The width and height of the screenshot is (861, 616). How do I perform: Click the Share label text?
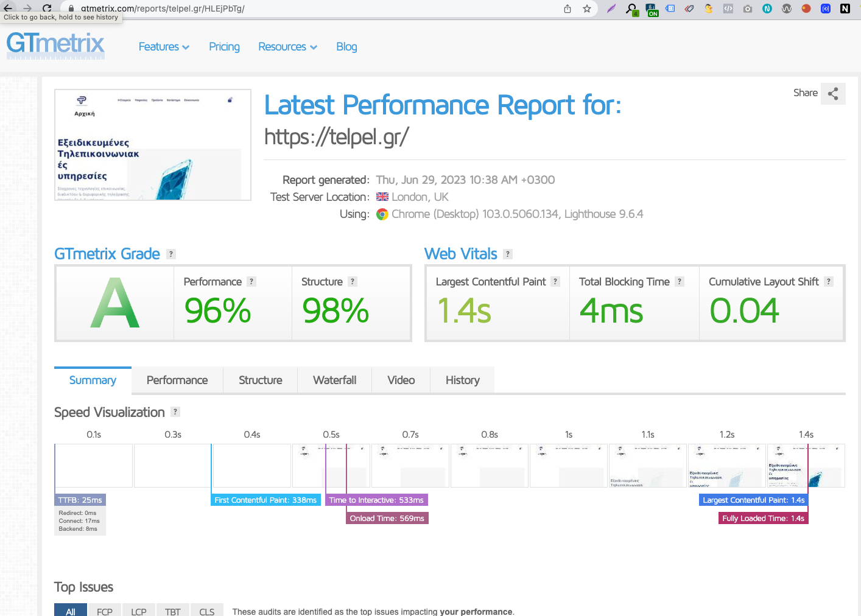806,93
